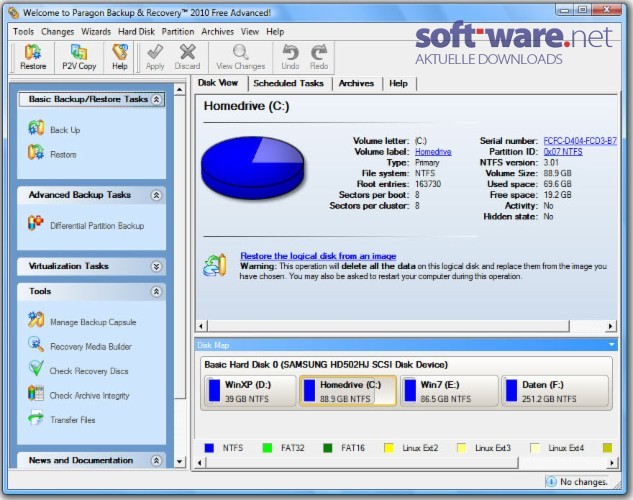The height and width of the screenshot is (500, 633).
Task: Switch to the Archives tab
Action: click(x=356, y=84)
